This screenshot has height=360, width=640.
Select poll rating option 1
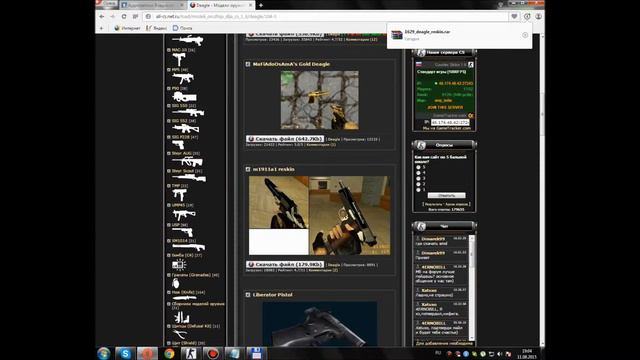(418, 190)
